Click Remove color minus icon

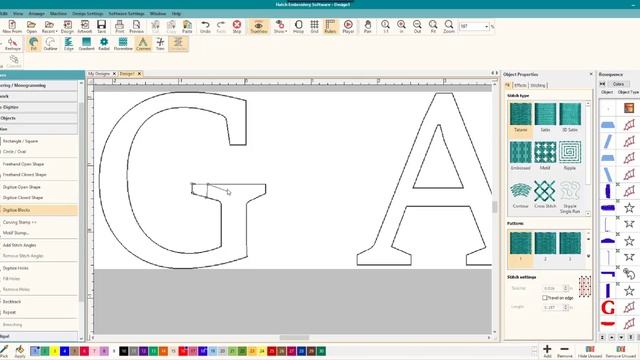click(564, 351)
